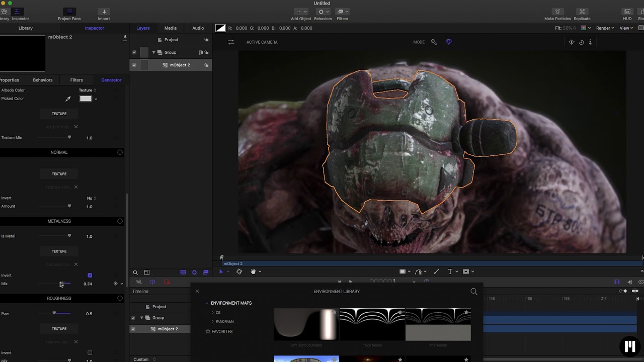Open the Behaviors inspector tab

(x=43, y=80)
